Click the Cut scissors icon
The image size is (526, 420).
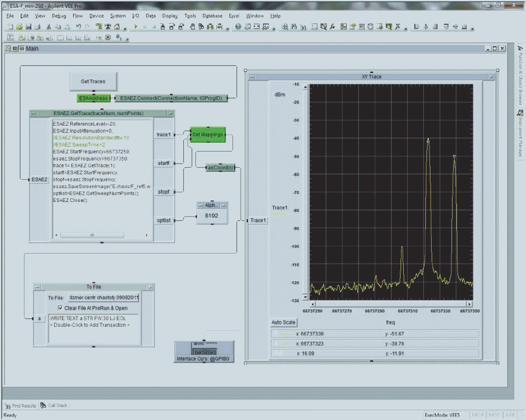(x=49, y=27)
